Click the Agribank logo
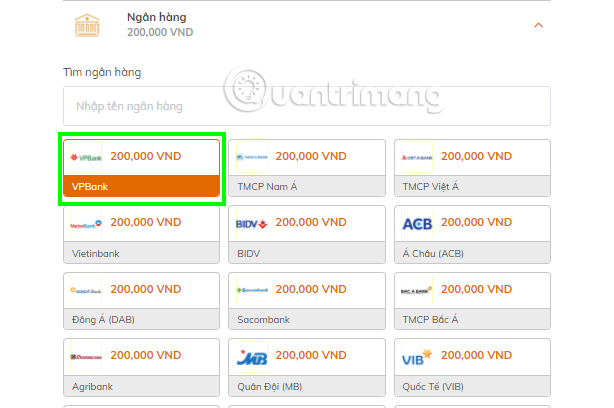 86,357
